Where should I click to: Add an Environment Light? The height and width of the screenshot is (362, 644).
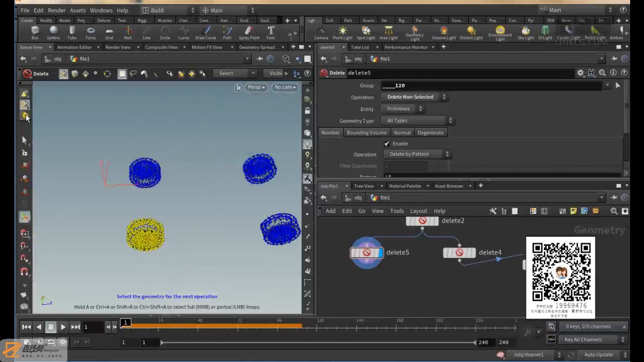[500, 34]
